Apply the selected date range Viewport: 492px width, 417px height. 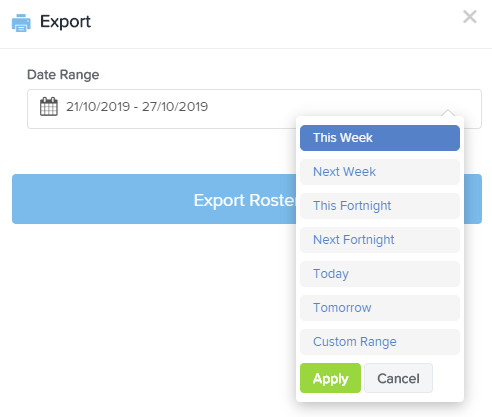click(330, 378)
